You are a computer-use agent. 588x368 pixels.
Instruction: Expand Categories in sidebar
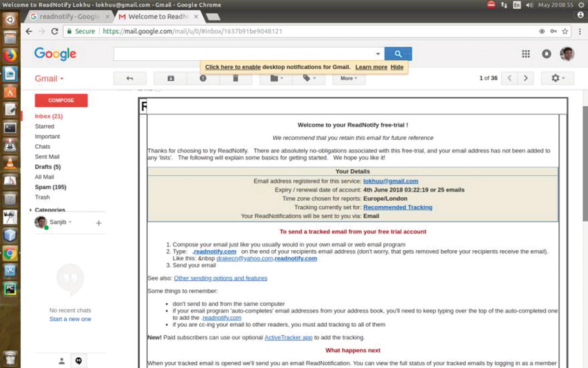31,210
